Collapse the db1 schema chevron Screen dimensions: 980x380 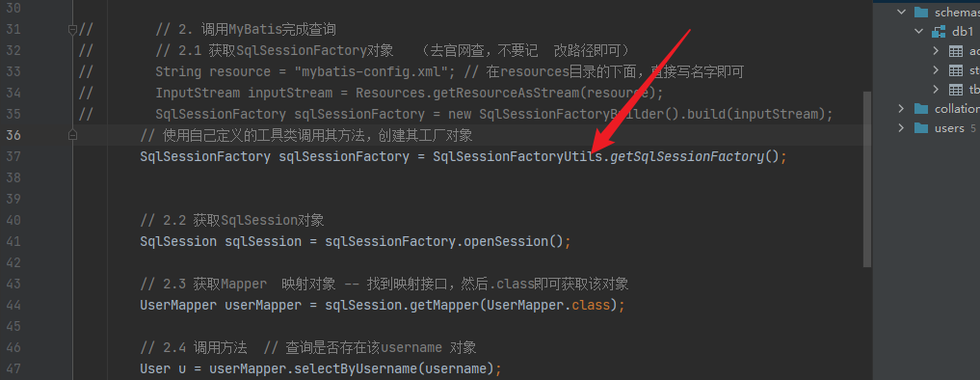pyautogui.click(x=918, y=31)
